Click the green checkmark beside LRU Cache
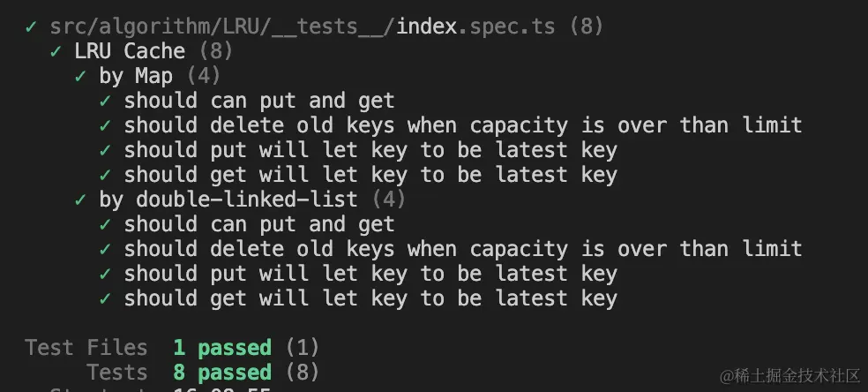868x392 pixels. pyautogui.click(x=56, y=51)
